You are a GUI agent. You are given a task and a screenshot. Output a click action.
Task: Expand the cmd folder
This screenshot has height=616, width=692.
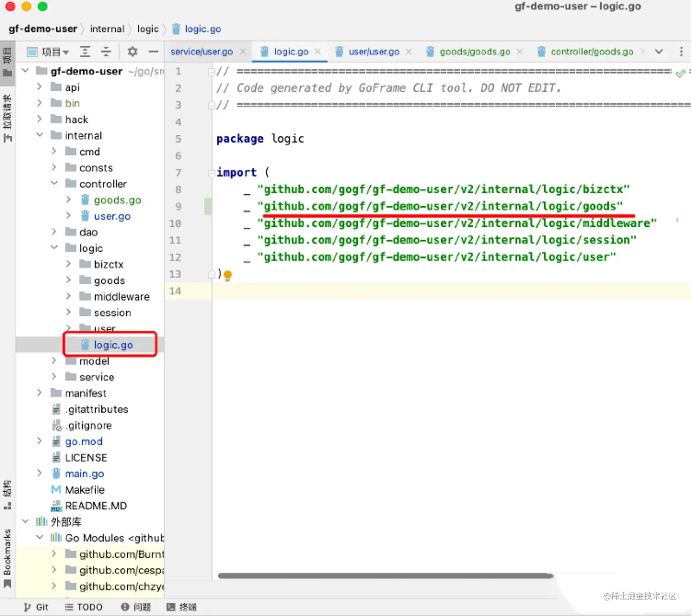tap(54, 151)
